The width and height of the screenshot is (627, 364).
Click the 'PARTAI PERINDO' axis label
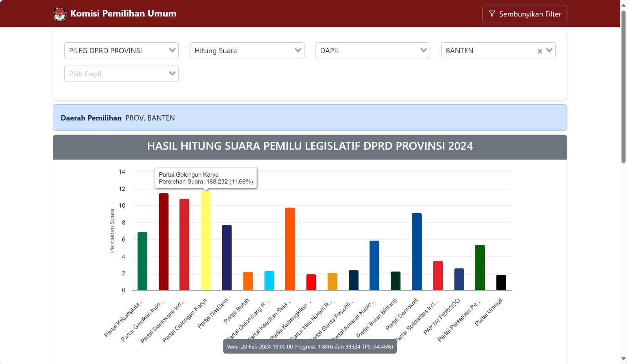coord(442,317)
